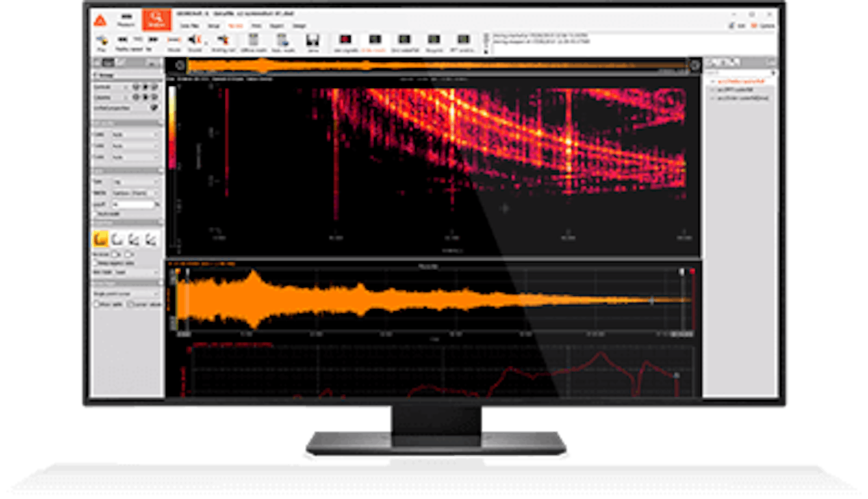The width and height of the screenshot is (868, 499).
Task: Click the red application logo in the top-left corner
Action: [101, 18]
